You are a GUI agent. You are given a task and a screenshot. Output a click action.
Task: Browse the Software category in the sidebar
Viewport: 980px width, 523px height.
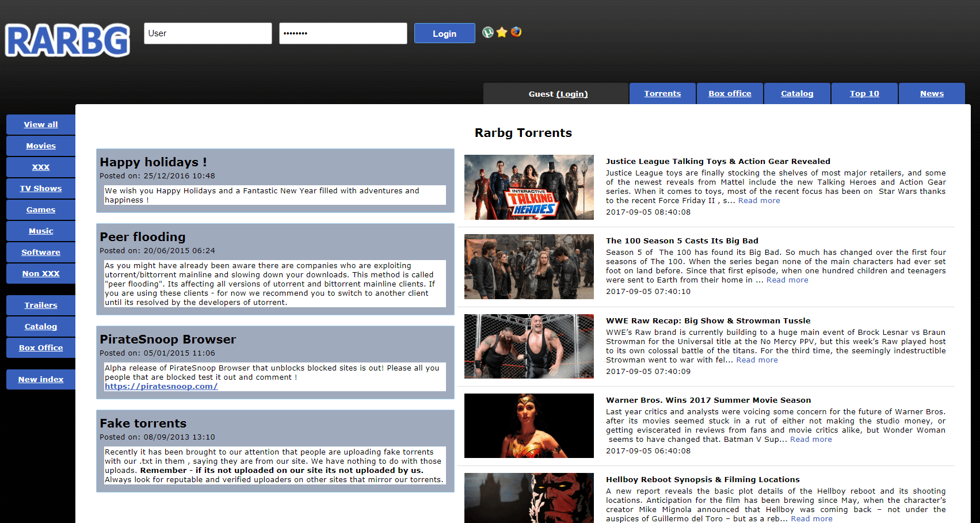coord(41,253)
